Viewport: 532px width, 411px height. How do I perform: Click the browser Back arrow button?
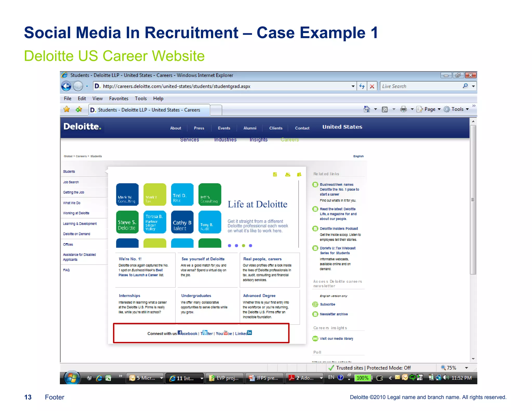(x=66, y=86)
